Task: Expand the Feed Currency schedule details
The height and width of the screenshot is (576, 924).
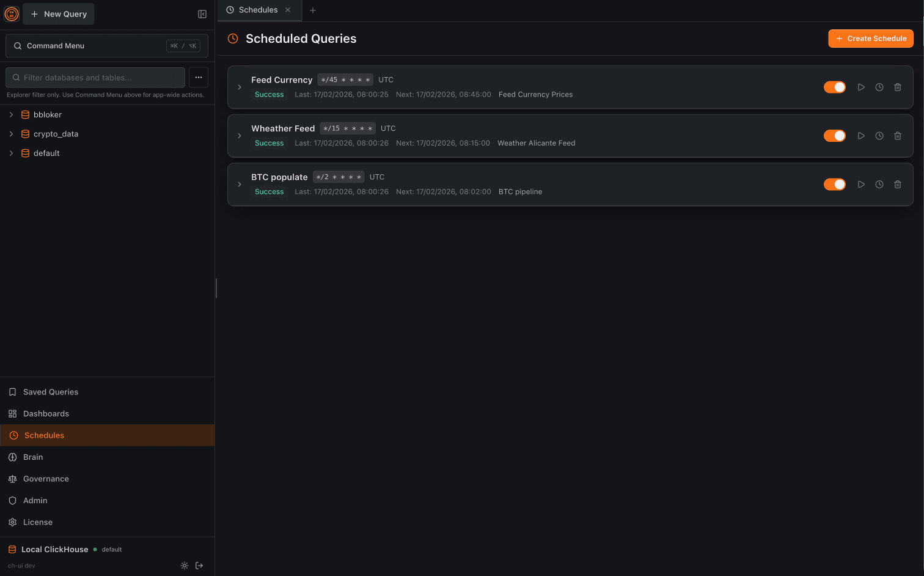Action: point(239,87)
